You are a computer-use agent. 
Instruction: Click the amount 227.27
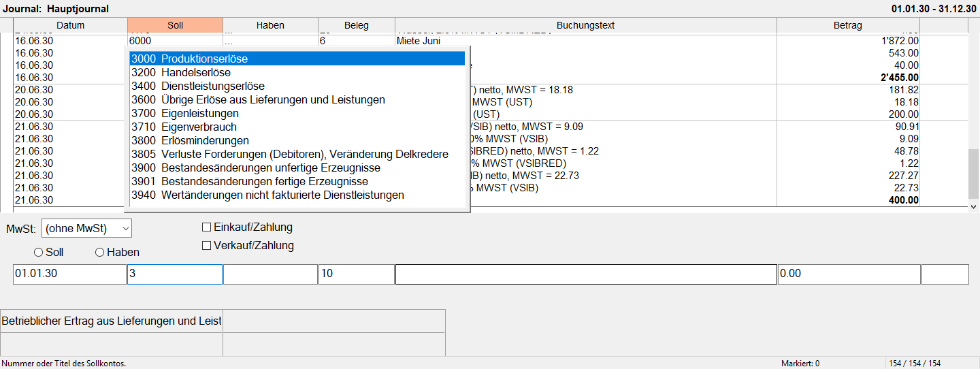click(904, 176)
